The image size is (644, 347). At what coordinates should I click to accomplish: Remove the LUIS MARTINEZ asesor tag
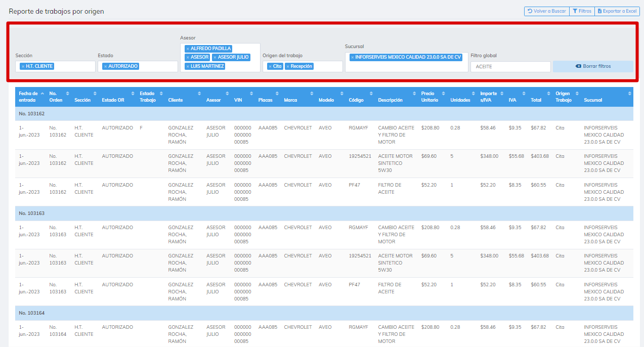coord(188,66)
